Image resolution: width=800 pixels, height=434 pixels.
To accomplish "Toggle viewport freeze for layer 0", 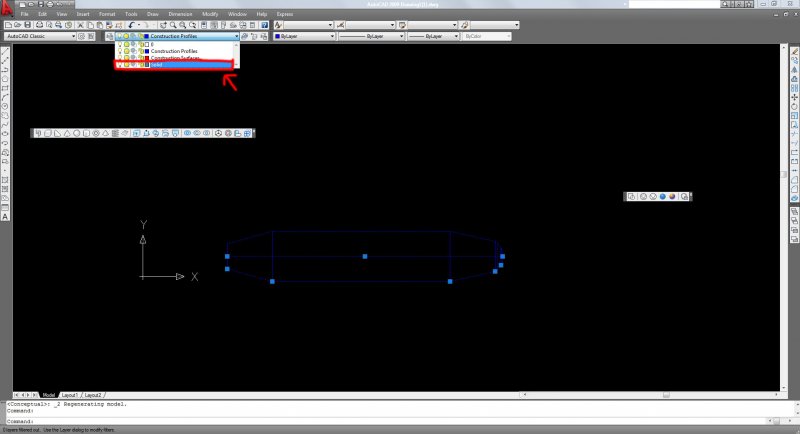I will (134, 44).
